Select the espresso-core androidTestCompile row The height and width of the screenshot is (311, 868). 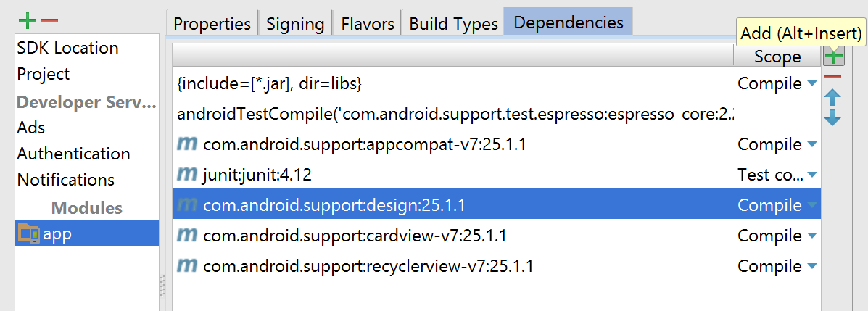tap(455, 114)
